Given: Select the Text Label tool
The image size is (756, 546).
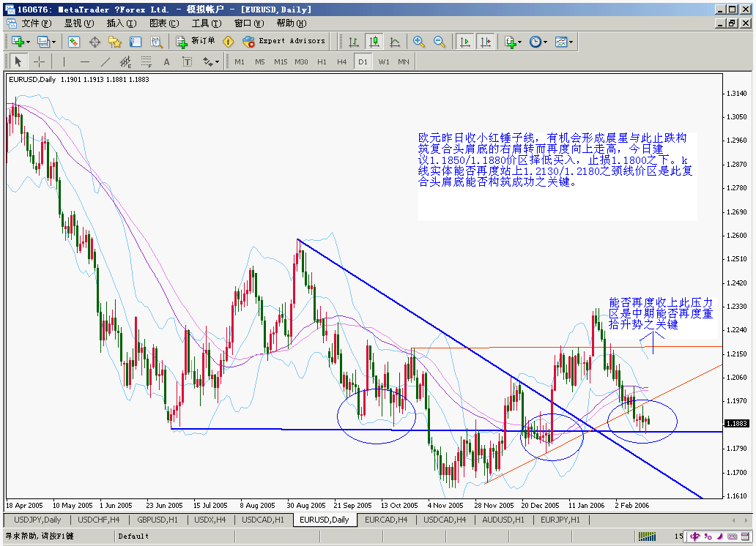Looking at the screenshot, I should (187, 61).
